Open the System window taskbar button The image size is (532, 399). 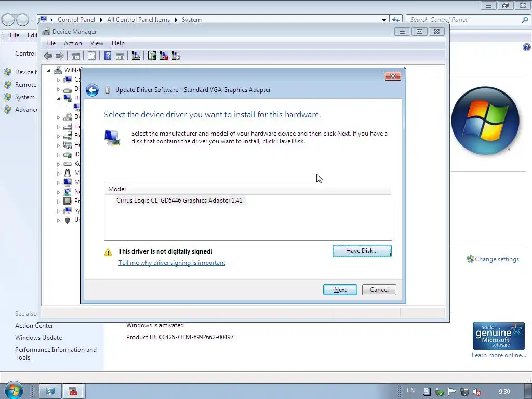coord(50,391)
